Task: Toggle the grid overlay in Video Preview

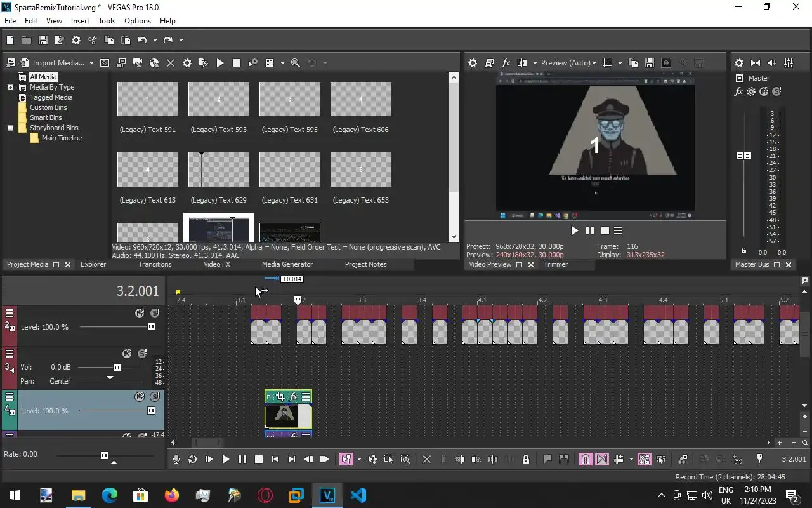Action: 607,63
